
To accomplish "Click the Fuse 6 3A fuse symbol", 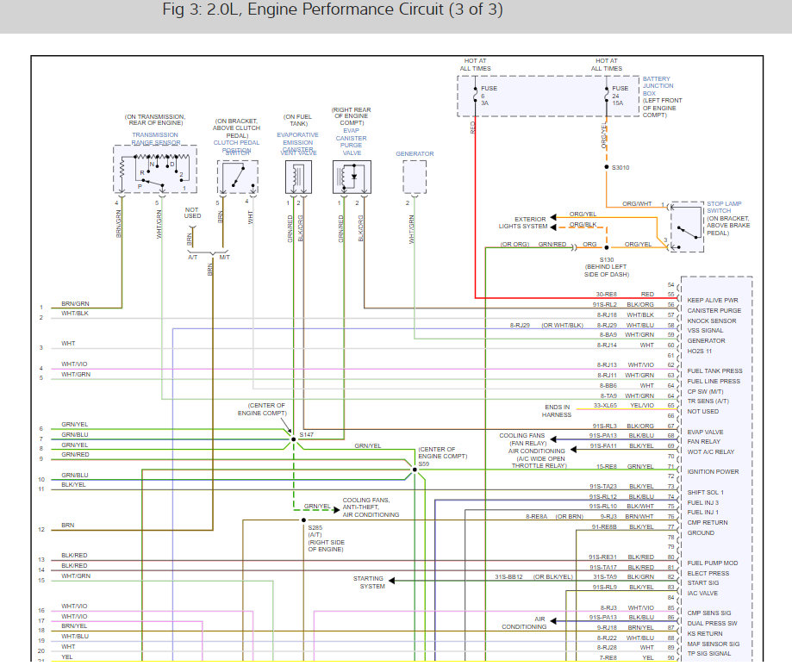I will [x=476, y=95].
